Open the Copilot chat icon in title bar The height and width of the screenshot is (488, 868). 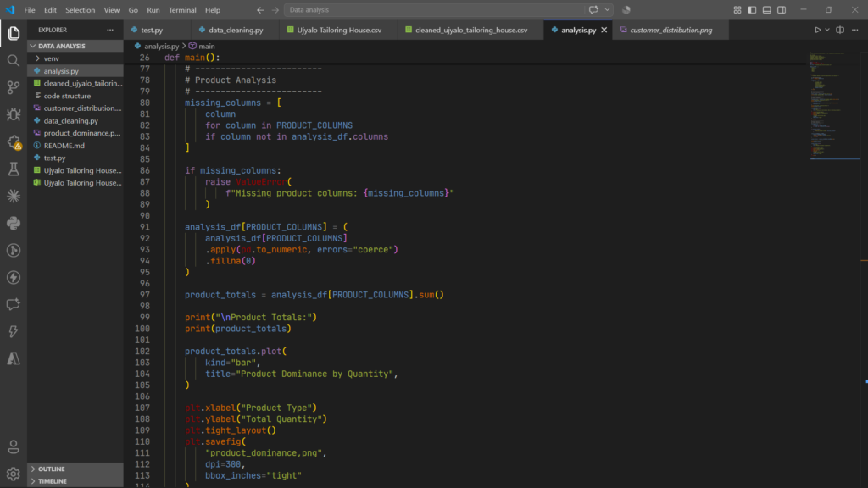(x=593, y=10)
